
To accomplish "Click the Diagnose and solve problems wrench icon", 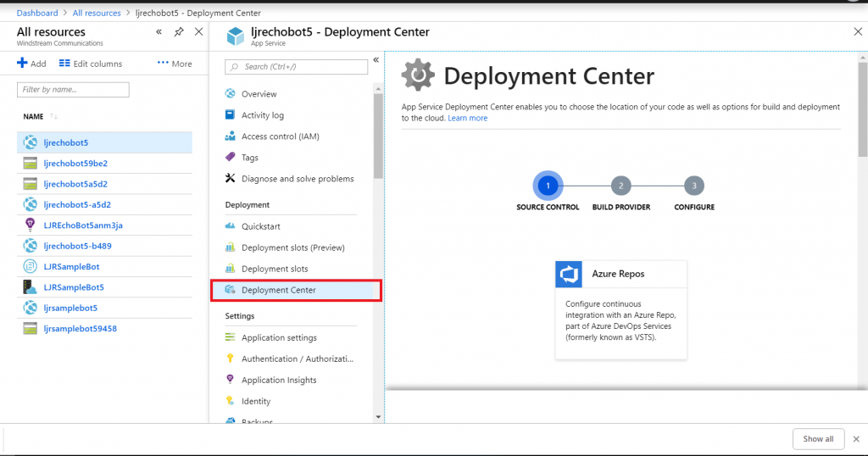I will click(x=231, y=178).
